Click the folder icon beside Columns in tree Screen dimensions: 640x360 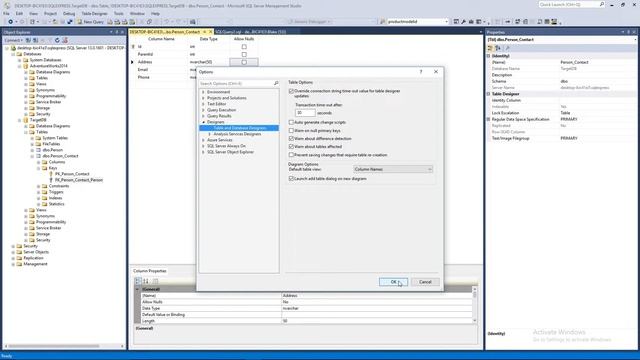tap(45, 162)
